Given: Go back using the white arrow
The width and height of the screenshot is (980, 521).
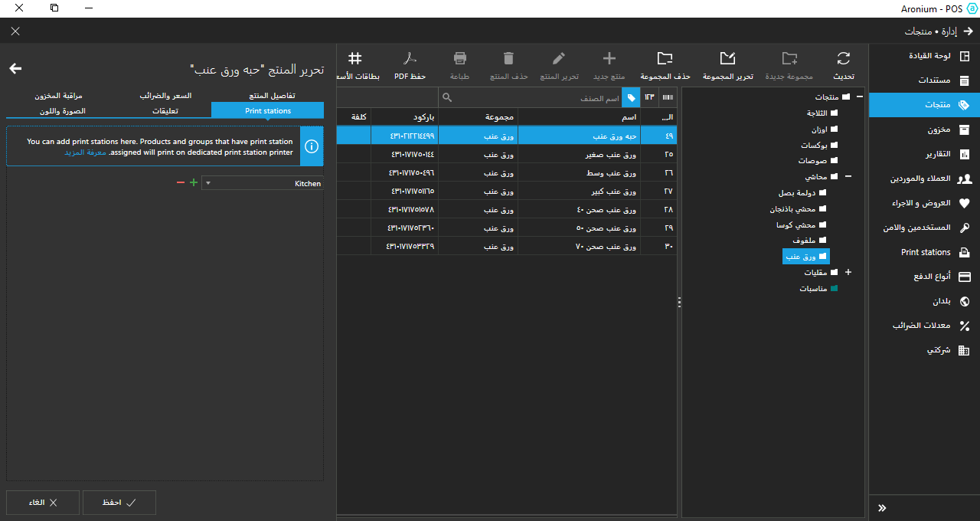Looking at the screenshot, I should [15, 69].
